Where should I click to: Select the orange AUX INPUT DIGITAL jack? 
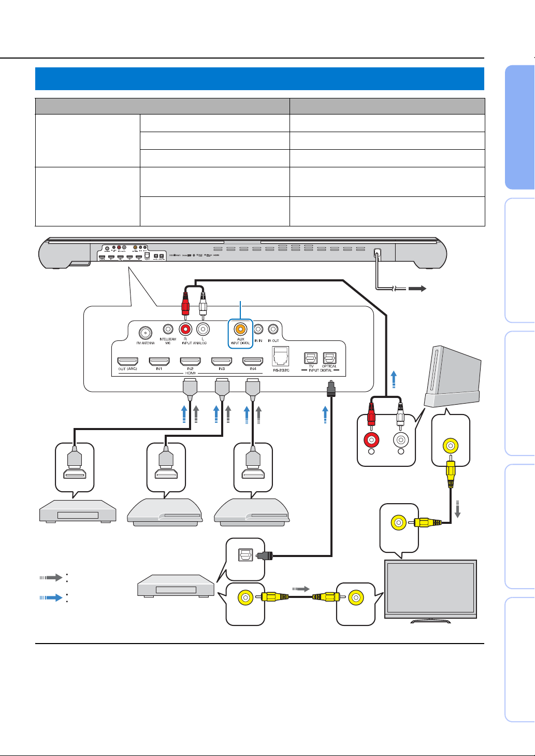[240, 329]
